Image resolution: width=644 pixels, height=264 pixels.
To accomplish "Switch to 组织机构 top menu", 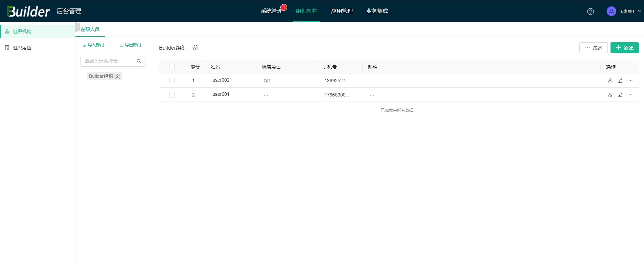I will point(306,11).
